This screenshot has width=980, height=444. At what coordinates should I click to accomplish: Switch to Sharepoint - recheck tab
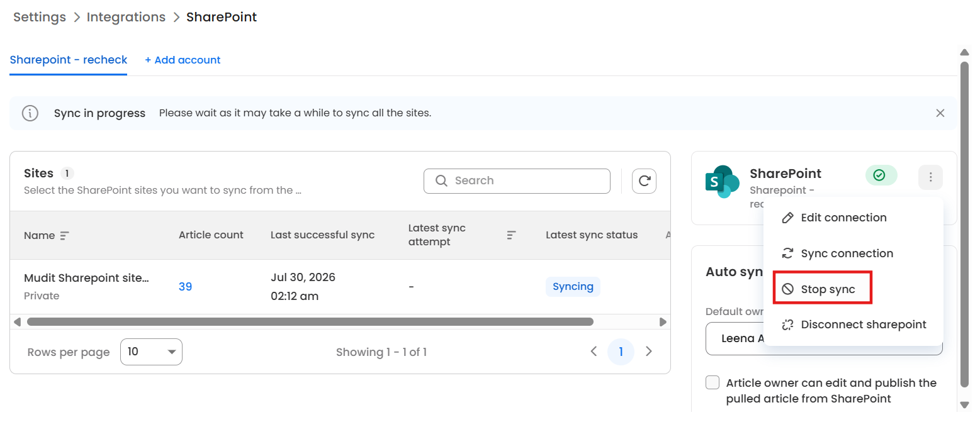point(69,60)
